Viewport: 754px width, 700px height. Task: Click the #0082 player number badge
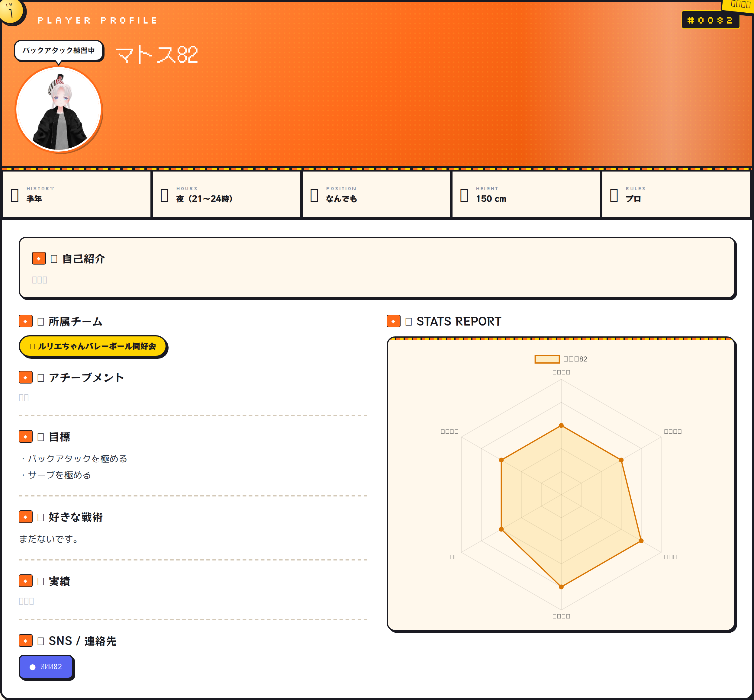710,20
